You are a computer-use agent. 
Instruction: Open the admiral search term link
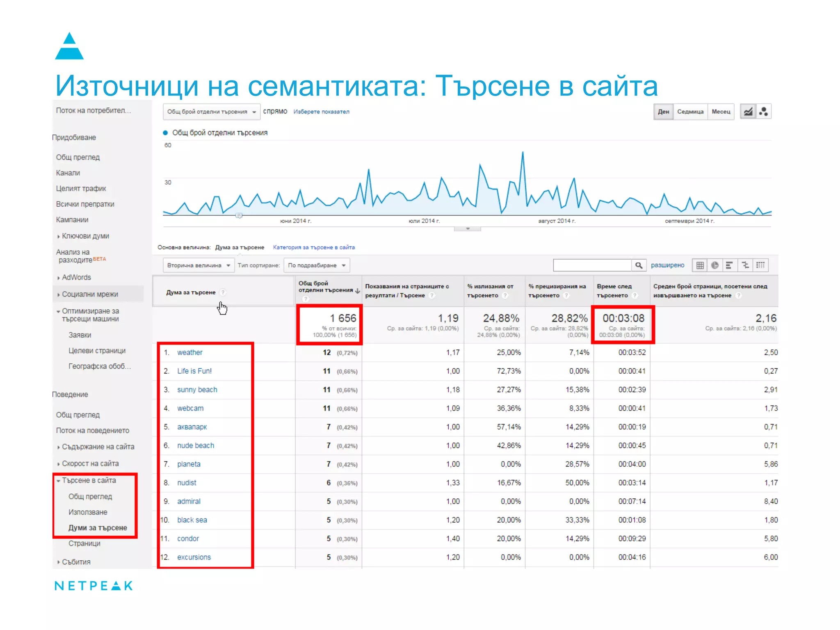pos(189,502)
